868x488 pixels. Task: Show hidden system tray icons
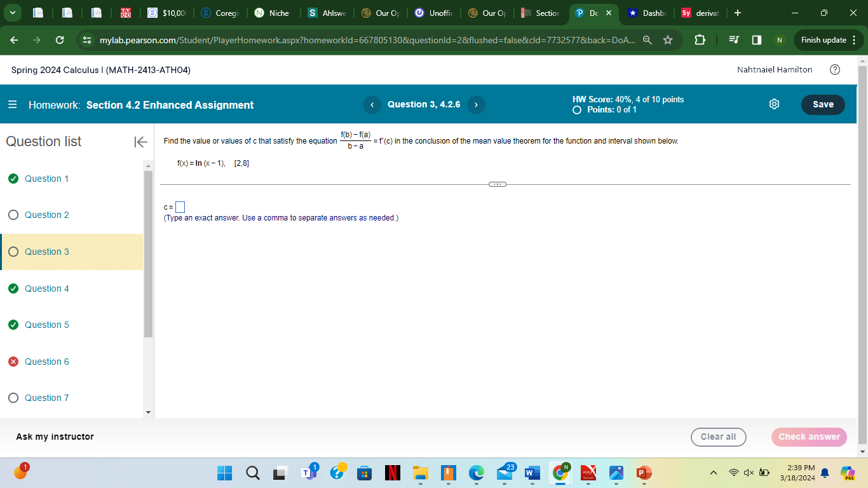pos(713,473)
